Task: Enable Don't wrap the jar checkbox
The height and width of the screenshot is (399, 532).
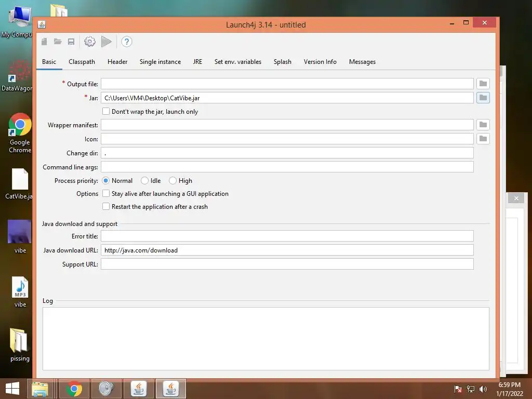Action: pyautogui.click(x=106, y=111)
